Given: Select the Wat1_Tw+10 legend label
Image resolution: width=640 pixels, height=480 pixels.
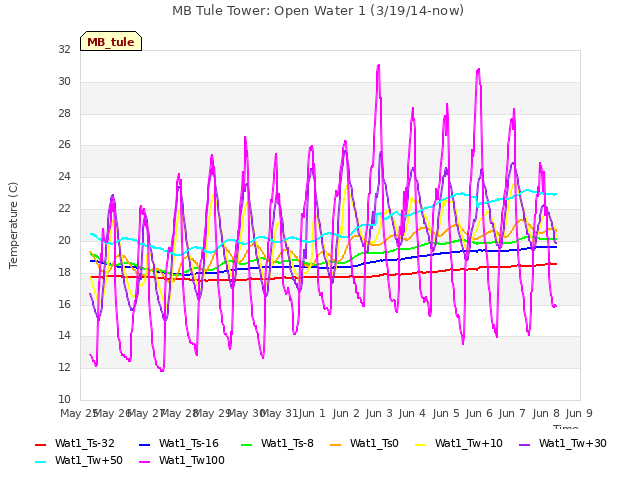Looking at the screenshot, I should click(x=469, y=444).
